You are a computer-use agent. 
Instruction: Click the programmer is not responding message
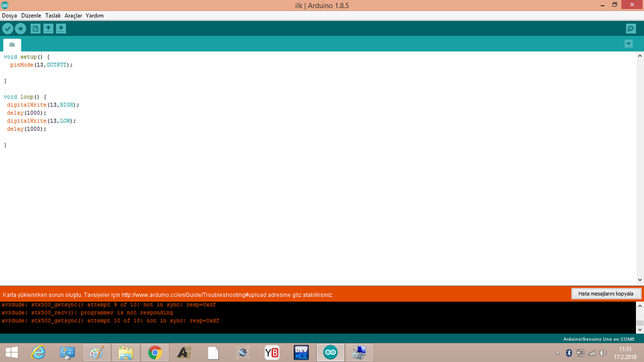(x=87, y=313)
